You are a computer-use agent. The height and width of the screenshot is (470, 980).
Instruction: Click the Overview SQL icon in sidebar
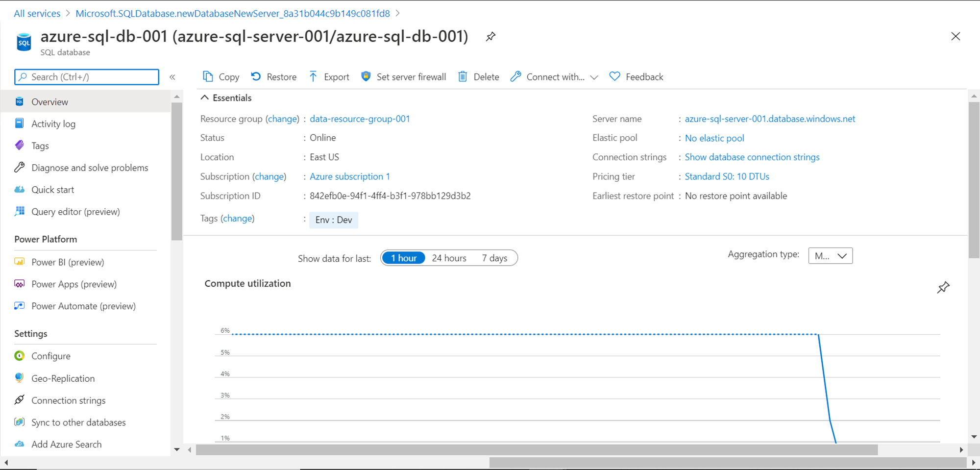20,101
